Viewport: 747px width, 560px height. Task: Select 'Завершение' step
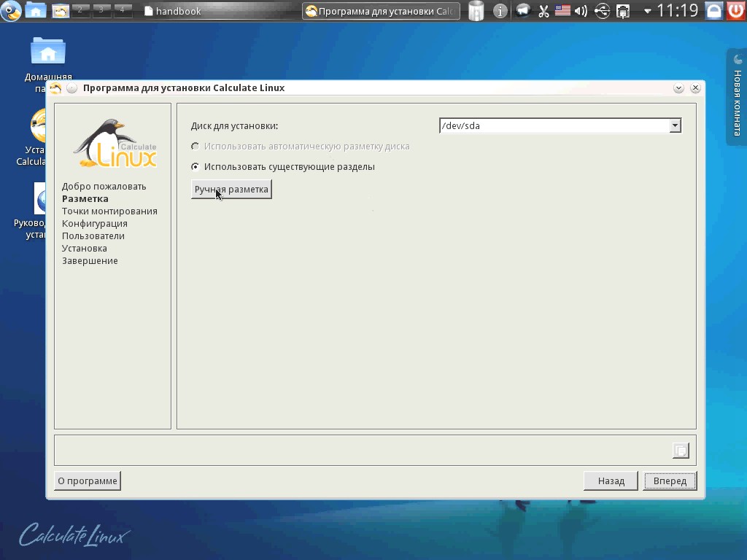90,260
